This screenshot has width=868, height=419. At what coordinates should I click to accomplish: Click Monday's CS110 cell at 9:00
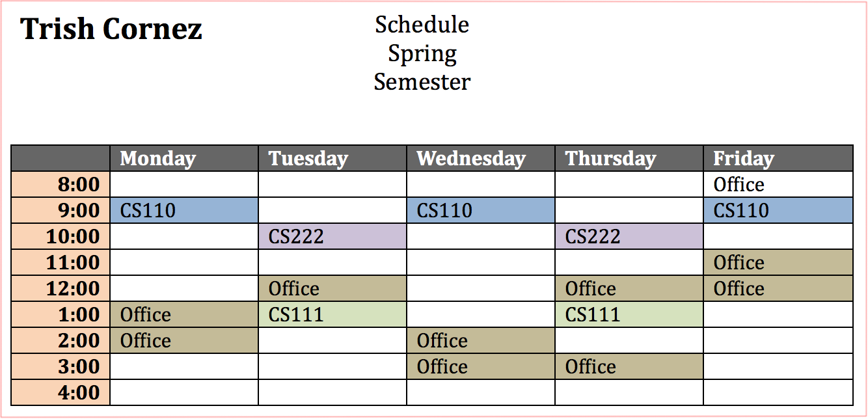(183, 211)
